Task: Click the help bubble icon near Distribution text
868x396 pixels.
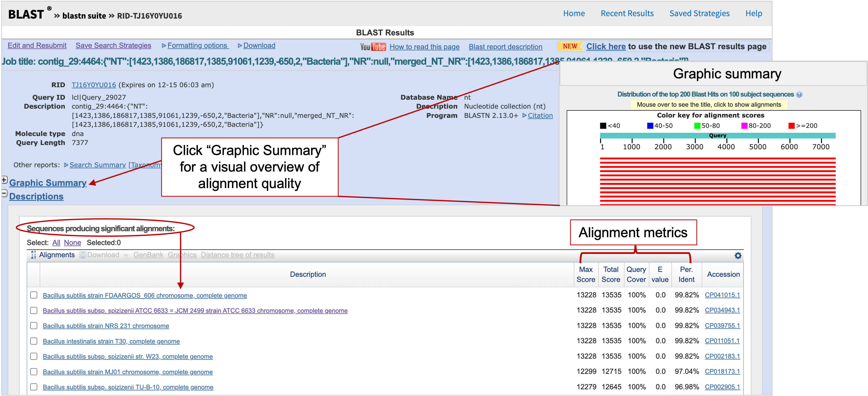Action: (x=799, y=94)
